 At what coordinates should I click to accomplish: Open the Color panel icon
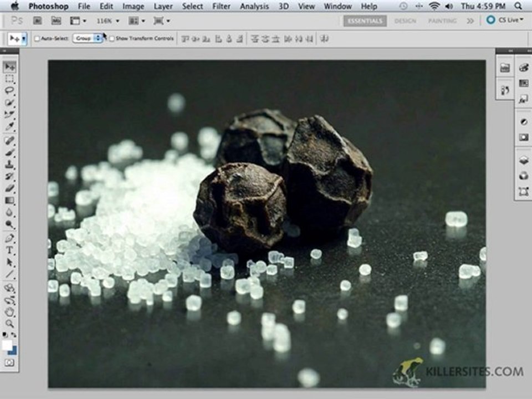tap(524, 68)
